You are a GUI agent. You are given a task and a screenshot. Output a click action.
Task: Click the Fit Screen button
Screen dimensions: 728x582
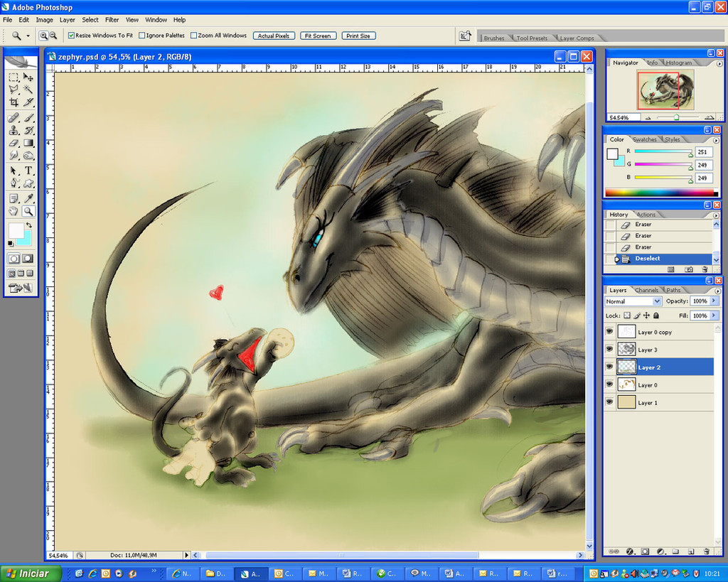coord(318,36)
